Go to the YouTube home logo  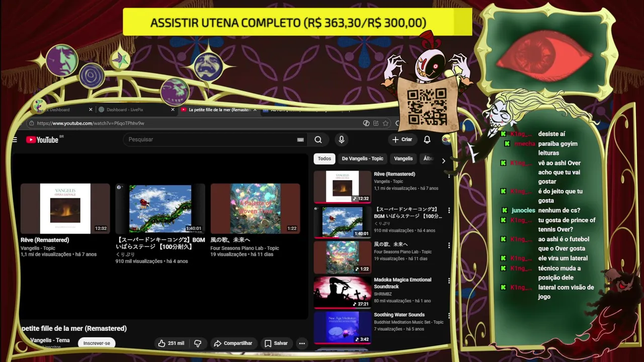(x=42, y=140)
